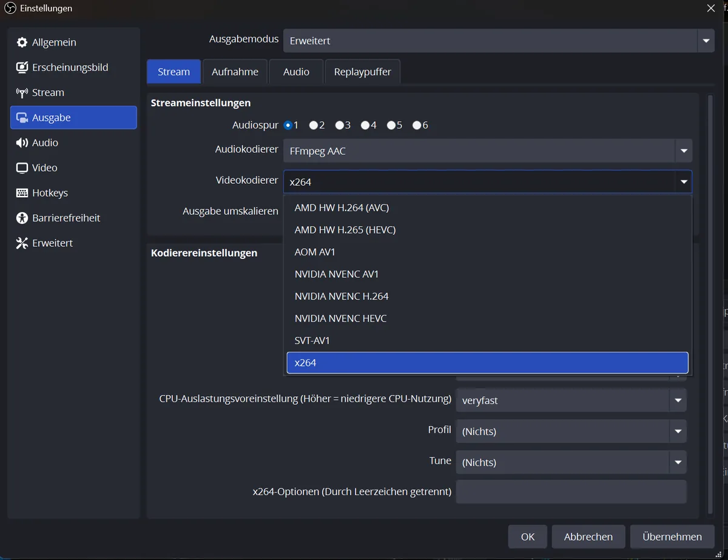
Task: Select Audiospur 4 radio button
Action: pyautogui.click(x=365, y=125)
